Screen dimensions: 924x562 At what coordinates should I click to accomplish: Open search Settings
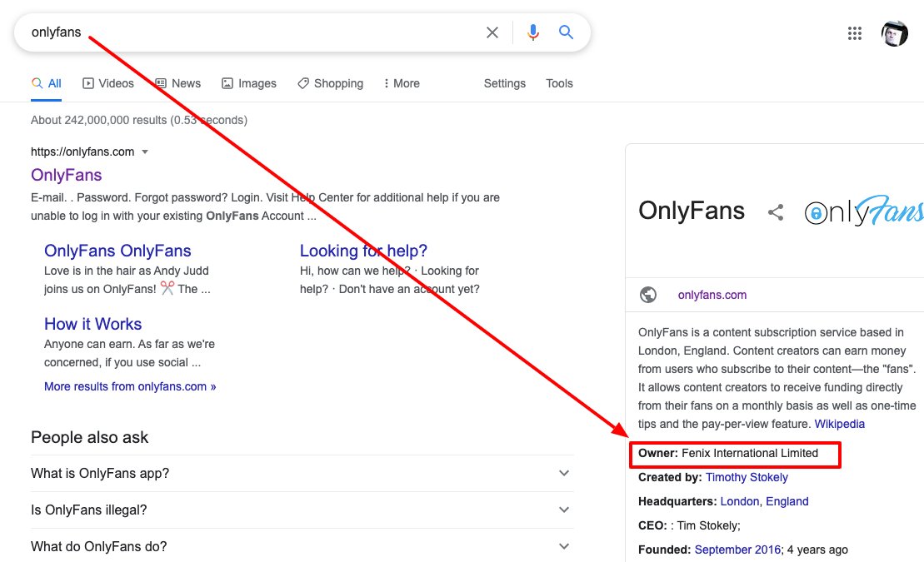coord(504,83)
